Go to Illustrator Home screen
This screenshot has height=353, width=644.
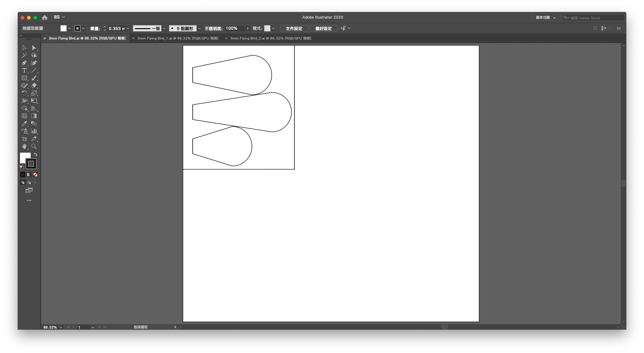[x=45, y=18]
